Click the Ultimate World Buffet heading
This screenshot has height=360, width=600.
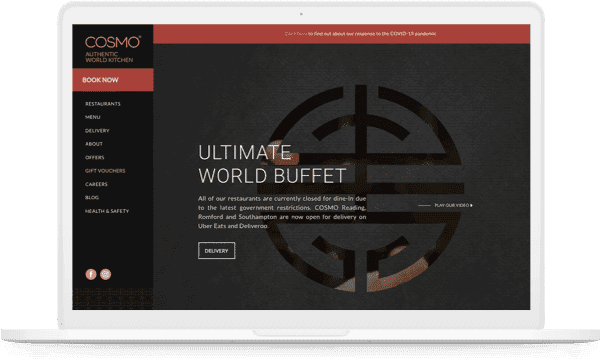pos(272,164)
